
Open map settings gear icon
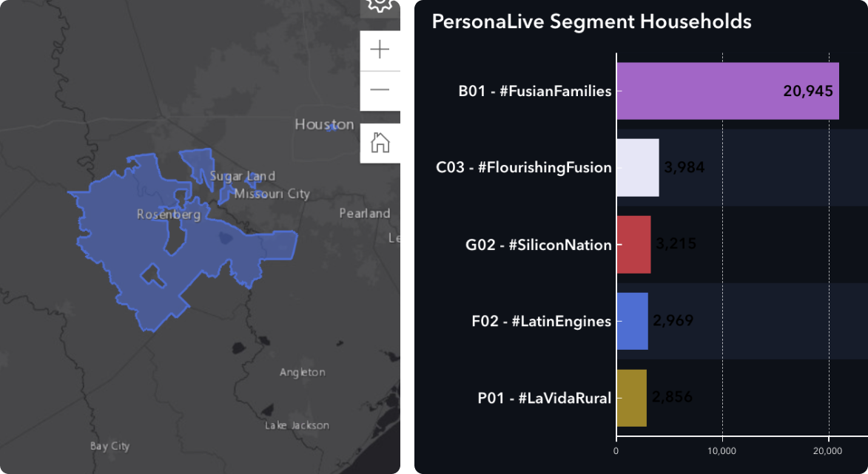tap(380, 7)
